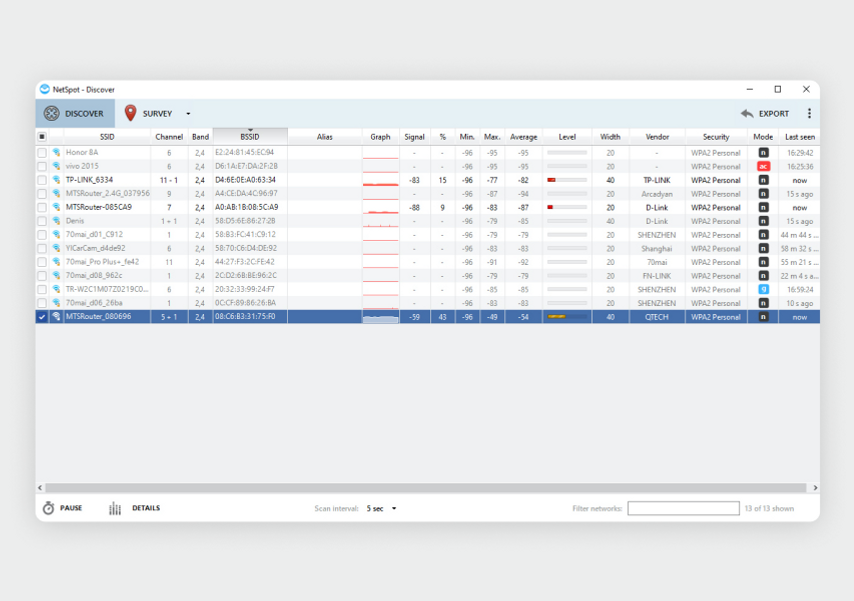Screen dimensions: 854x601
Task: Check the MTSRouter_2.4G_037956 checkbox
Action: click(x=42, y=193)
